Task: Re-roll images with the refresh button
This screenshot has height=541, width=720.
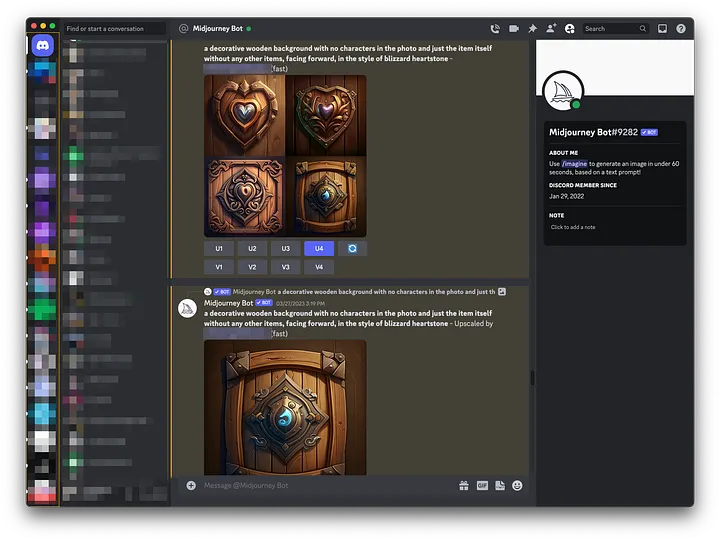Action: click(352, 248)
